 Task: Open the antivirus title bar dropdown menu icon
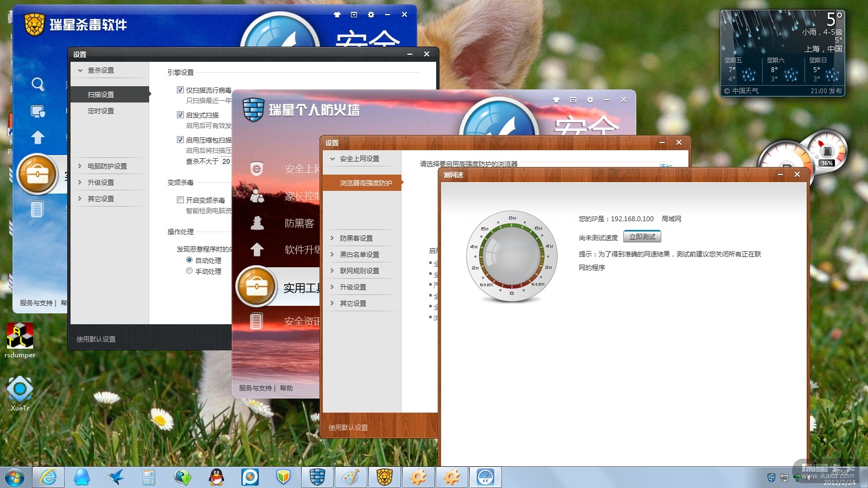[354, 15]
